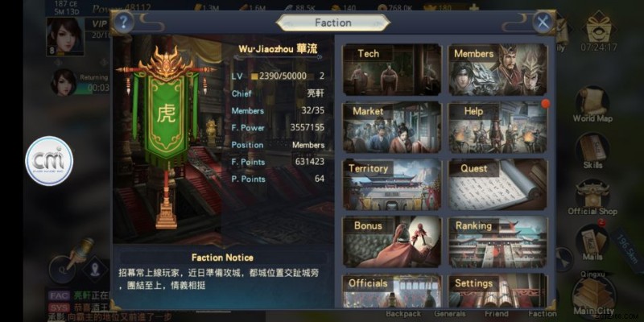Image resolution: width=644 pixels, height=322 pixels.
Task: Open faction Settings tile
Action: click(497, 291)
